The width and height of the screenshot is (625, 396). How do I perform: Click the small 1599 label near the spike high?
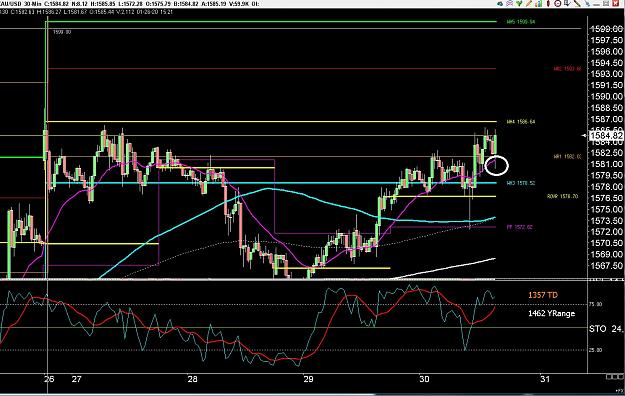[62, 32]
